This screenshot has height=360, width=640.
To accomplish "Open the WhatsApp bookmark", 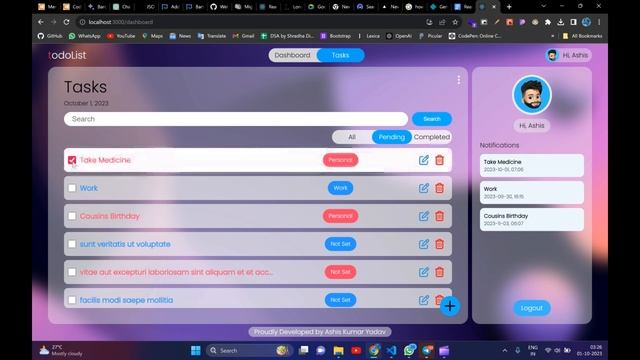I will click(x=84, y=36).
